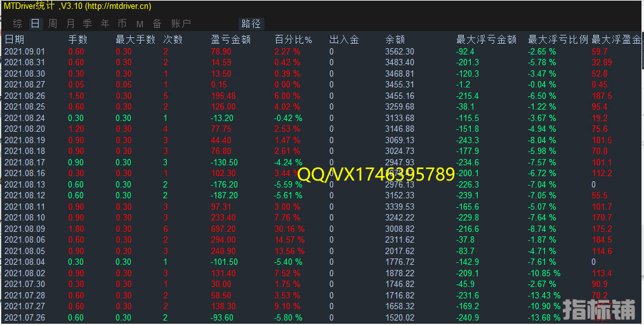Select the 2021.08.09 row date
644x325 pixels.
coord(25,229)
